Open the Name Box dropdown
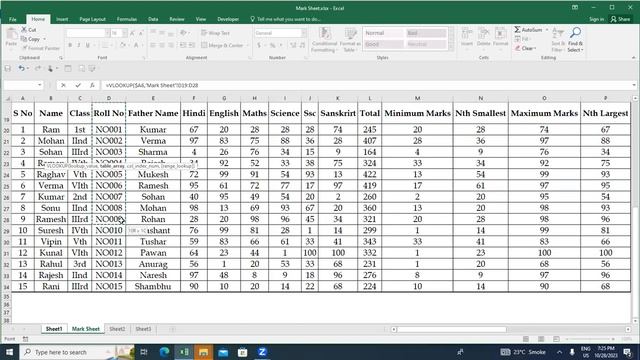 [x=40, y=85]
